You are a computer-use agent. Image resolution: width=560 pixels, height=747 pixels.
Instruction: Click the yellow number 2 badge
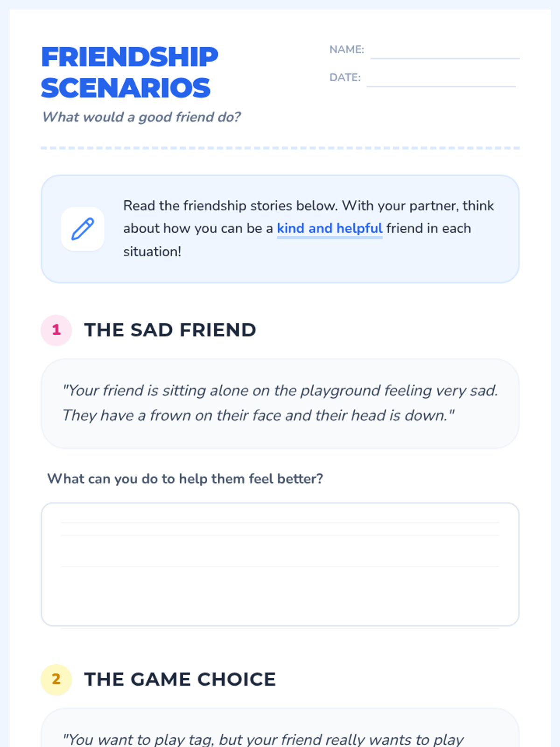coord(56,679)
